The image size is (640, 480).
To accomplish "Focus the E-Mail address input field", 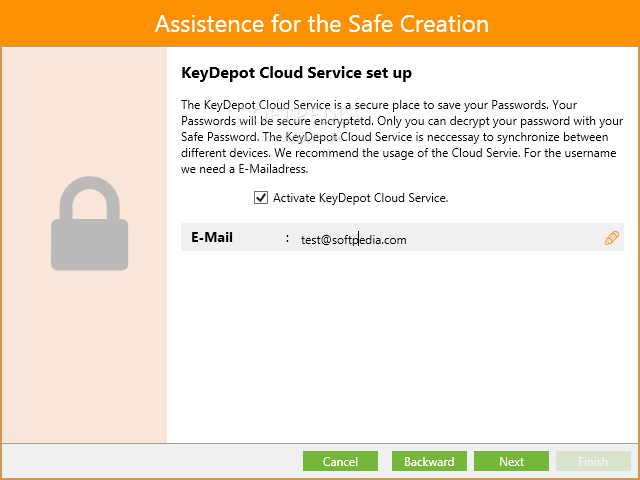I will pyautogui.click(x=449, y=239).
